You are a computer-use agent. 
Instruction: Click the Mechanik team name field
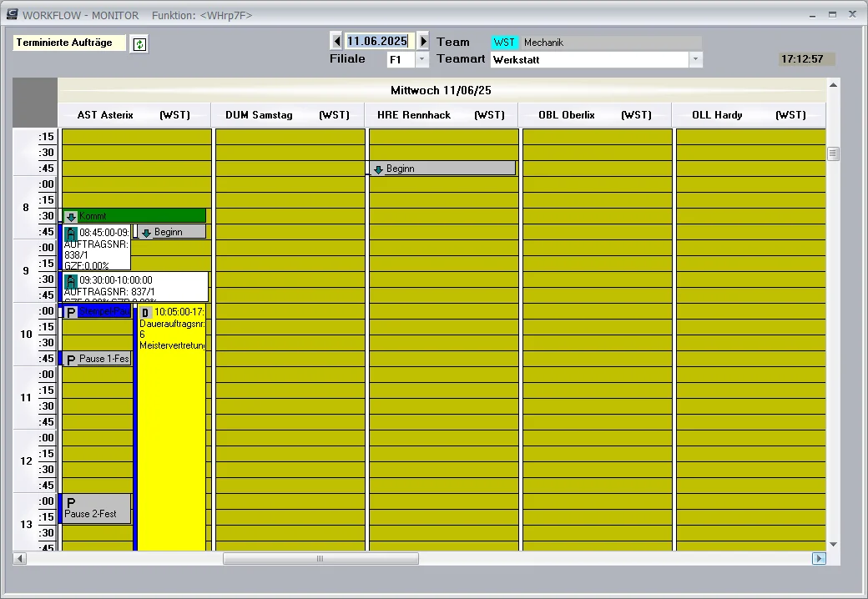tap(611, 43)
